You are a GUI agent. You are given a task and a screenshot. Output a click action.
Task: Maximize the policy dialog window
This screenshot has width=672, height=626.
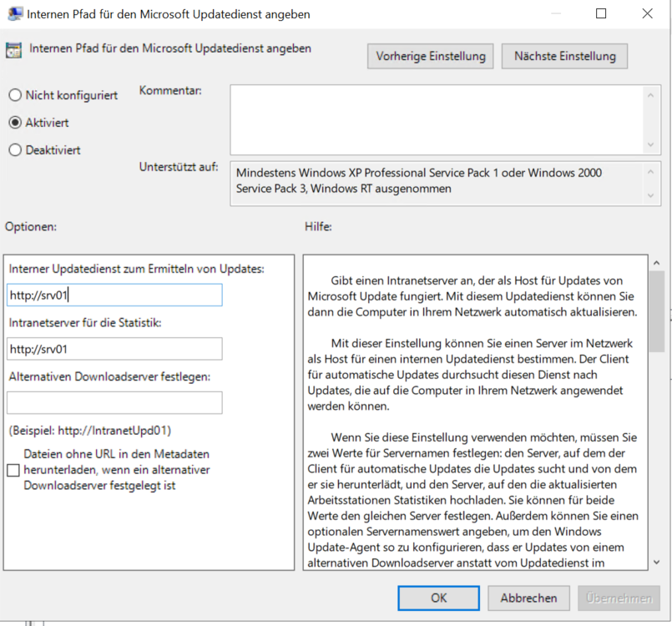(601, 14)
